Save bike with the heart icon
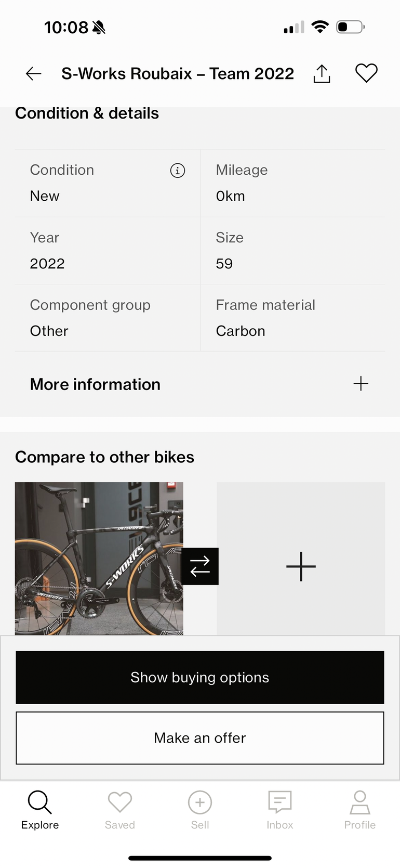 366,73
